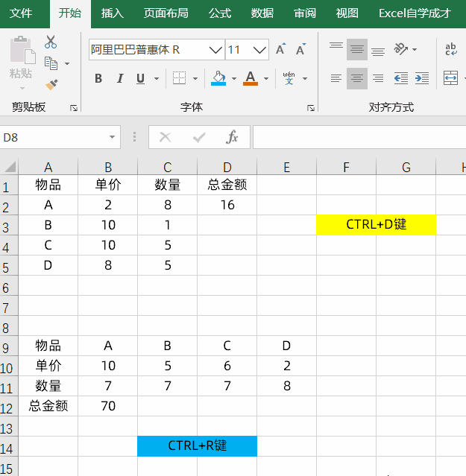
Task: Toggle middle vertical alignment
Action: [x=357, y=49]
